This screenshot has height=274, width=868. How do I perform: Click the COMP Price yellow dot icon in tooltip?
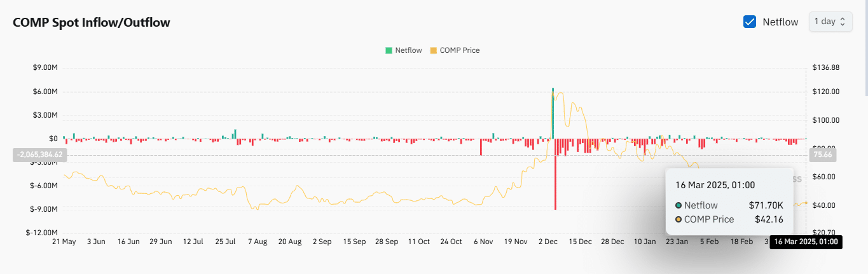pos(679,219)
